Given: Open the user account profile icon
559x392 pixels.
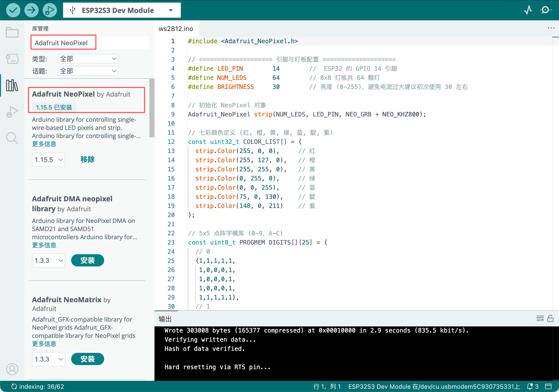Looking at the screenshot, I should (x=12, y=369).
